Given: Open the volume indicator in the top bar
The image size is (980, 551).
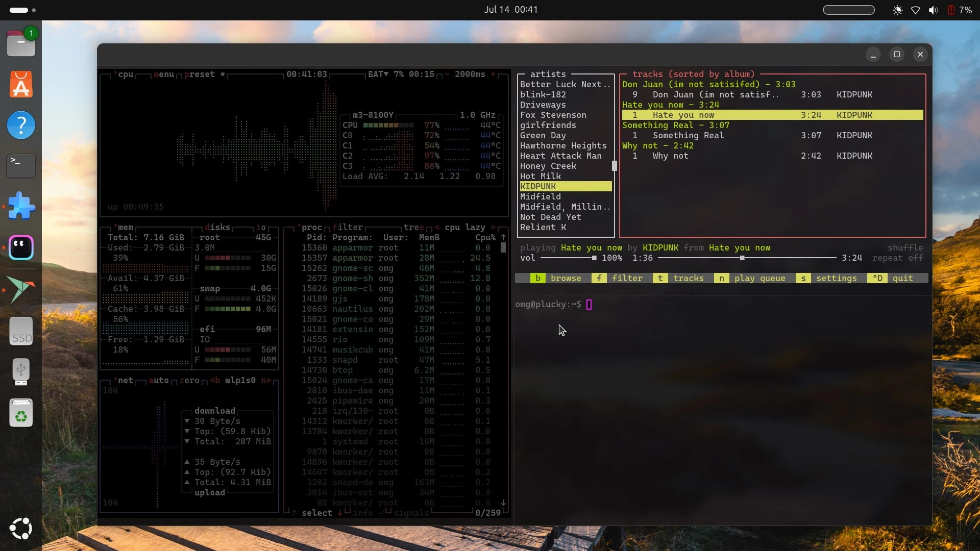Looking at the screenshot, I should coord(933,10).
